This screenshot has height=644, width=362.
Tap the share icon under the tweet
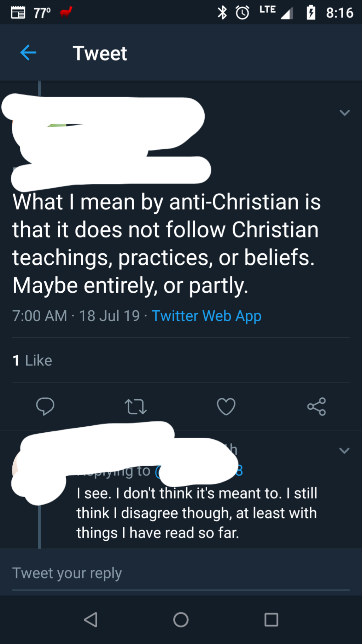tap(316, 407)
